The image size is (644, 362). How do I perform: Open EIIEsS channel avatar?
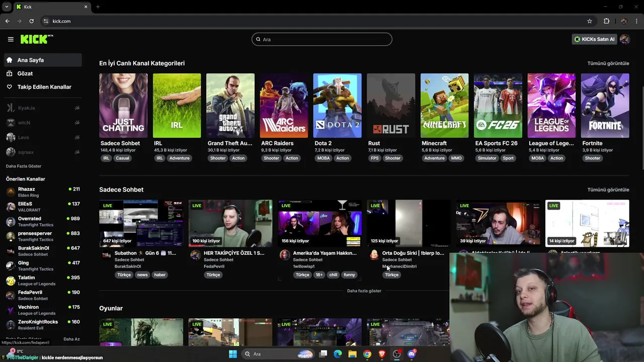(11, 207)
